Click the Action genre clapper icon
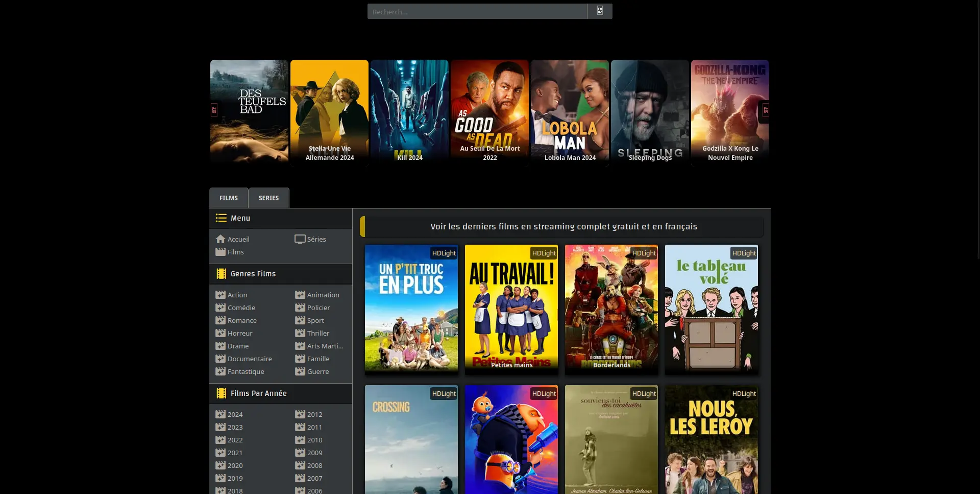The image size is (980, 494). [x=220, y=295]
